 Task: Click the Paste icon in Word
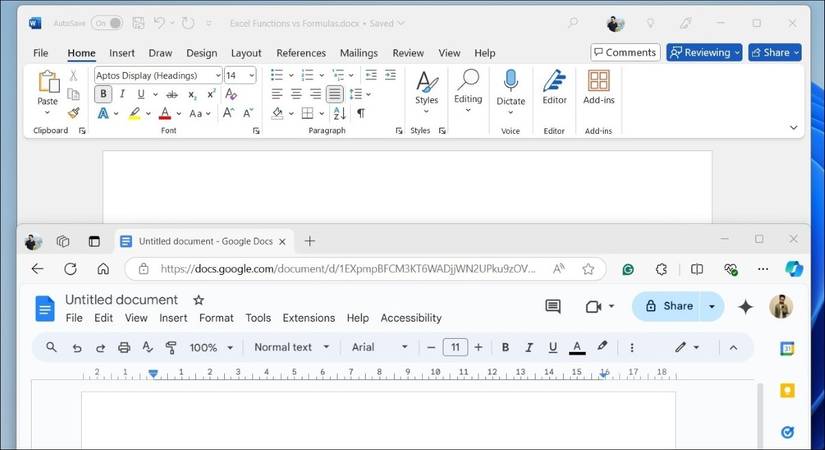(x=48, y=82)
